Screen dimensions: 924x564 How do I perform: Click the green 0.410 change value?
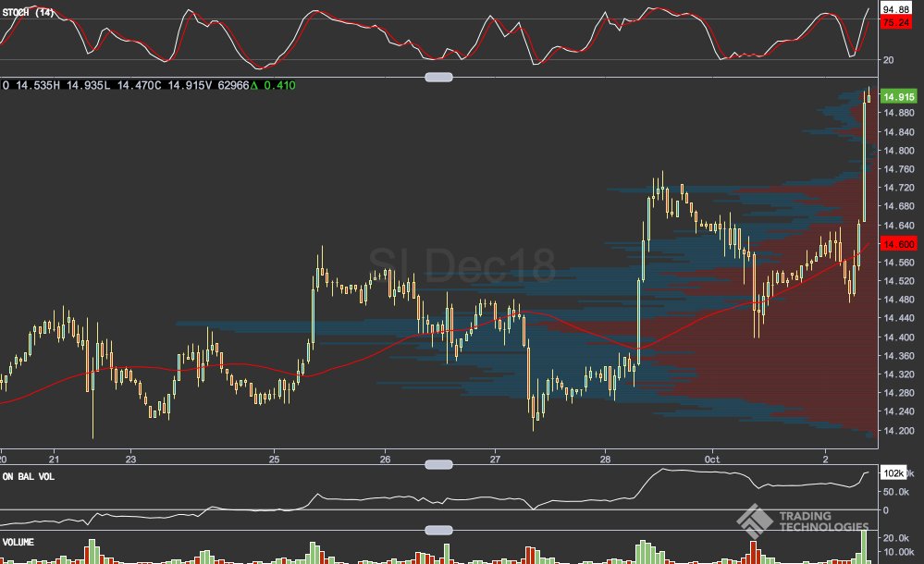pos(279,85)
